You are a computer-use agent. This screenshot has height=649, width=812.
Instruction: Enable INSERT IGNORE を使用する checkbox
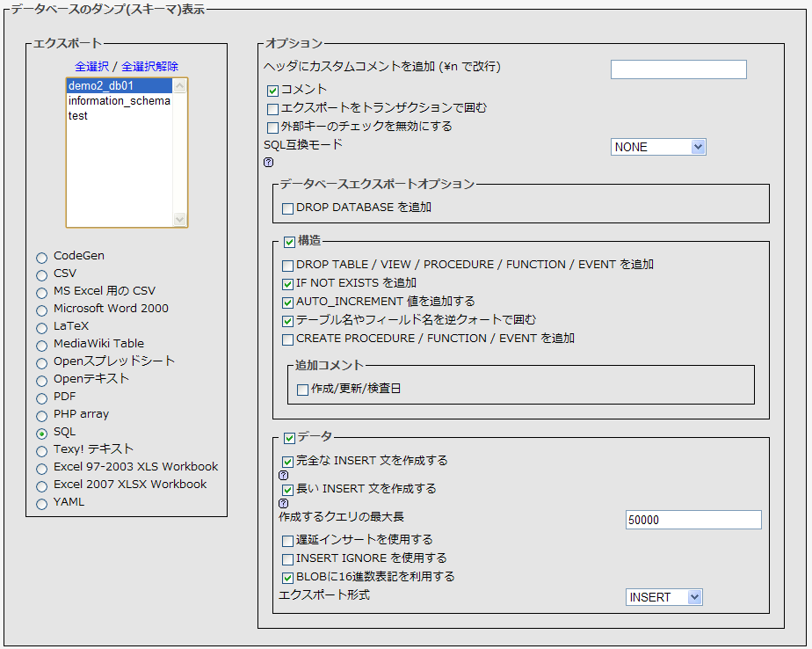[x=287, y=558]
